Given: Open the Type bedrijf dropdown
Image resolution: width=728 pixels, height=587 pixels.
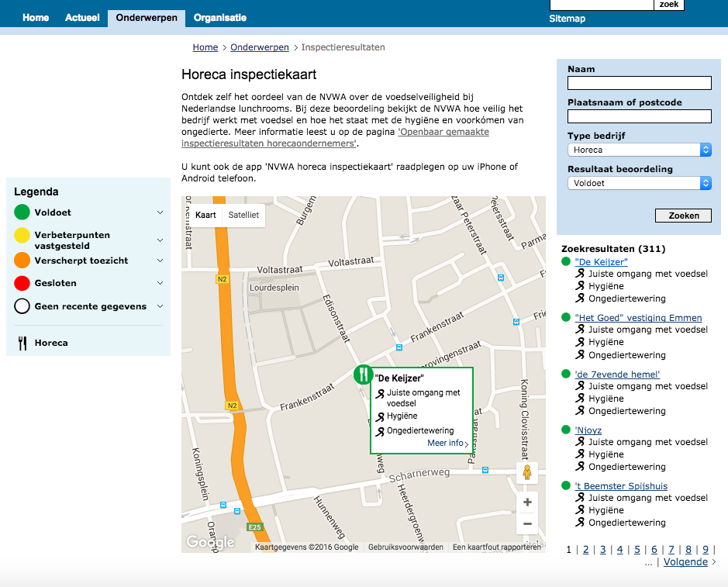Looking at the screenshot, I should click(640, 150).
